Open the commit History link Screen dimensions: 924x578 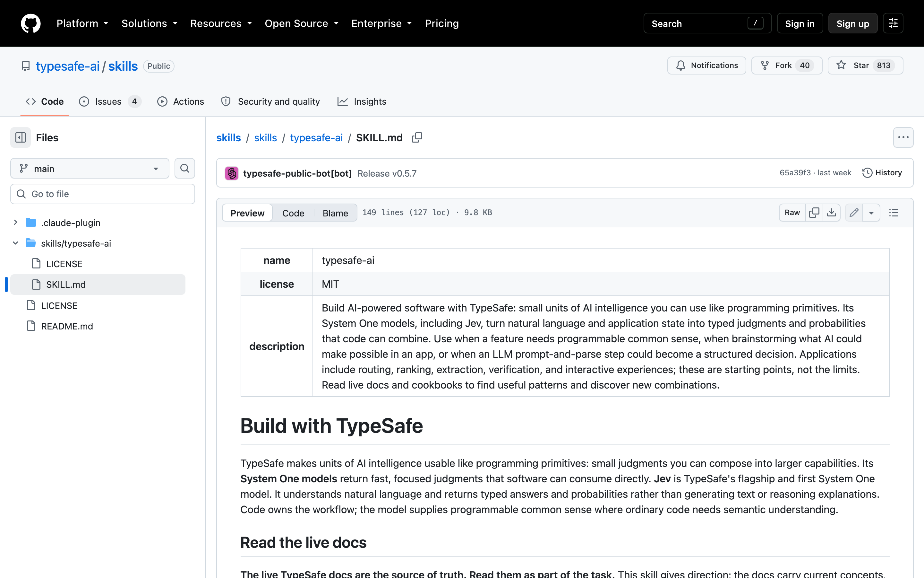point(882,173)
